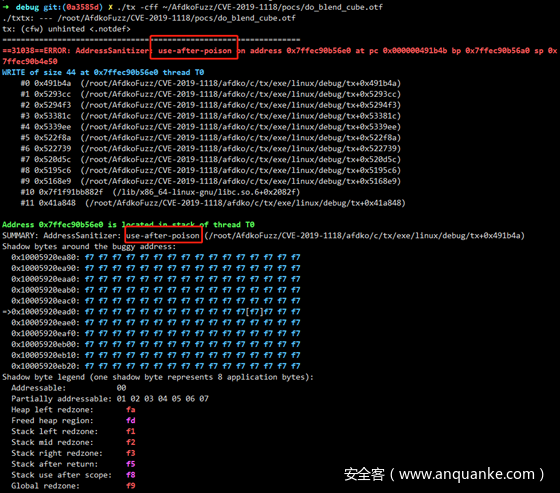Click the red 'fa' legend value

pos(131,410)
